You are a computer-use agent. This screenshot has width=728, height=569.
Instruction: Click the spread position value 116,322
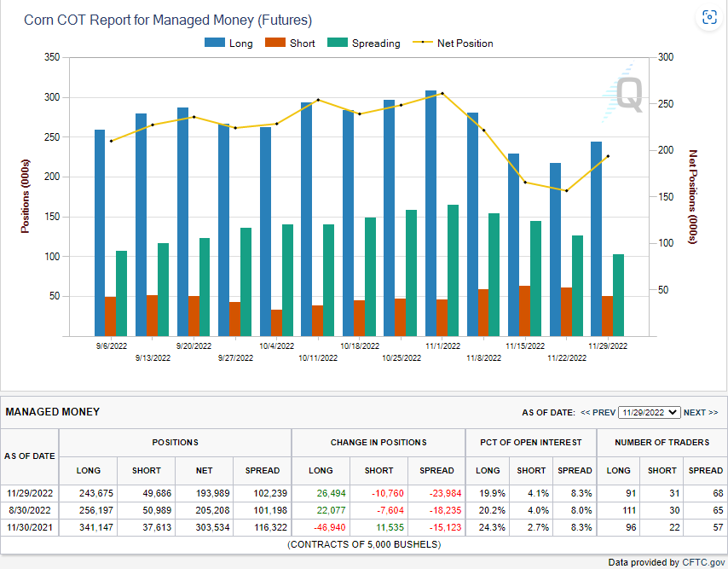270,528
